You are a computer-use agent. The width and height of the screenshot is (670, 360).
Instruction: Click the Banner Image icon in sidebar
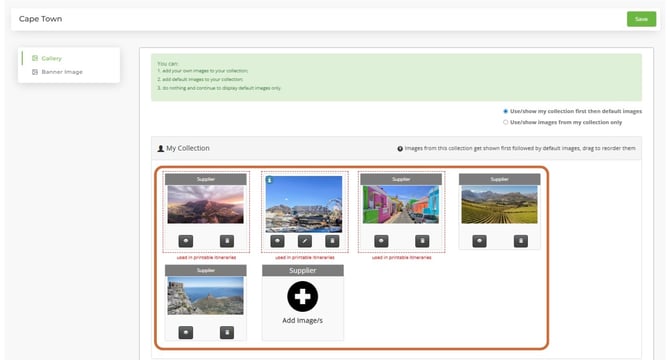click(35, 72)
